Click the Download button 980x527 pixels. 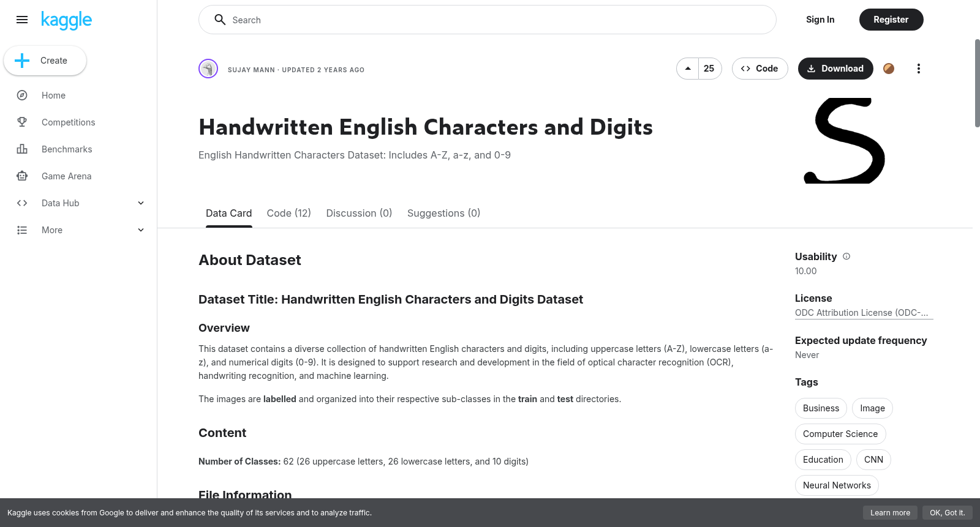835,69
